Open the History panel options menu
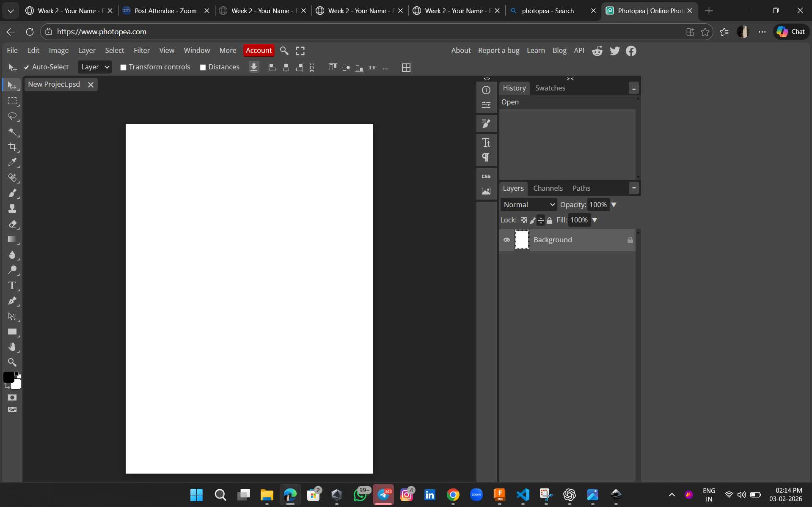Image resolution: width=812 pixels, height=507 pixels. 634,88
